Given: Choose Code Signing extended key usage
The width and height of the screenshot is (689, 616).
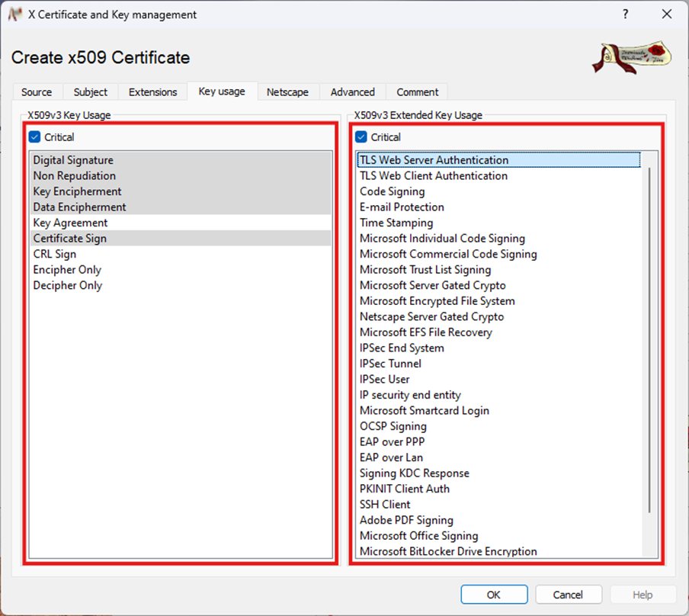Looking at the screenshot, I should (x=392, y=191).
